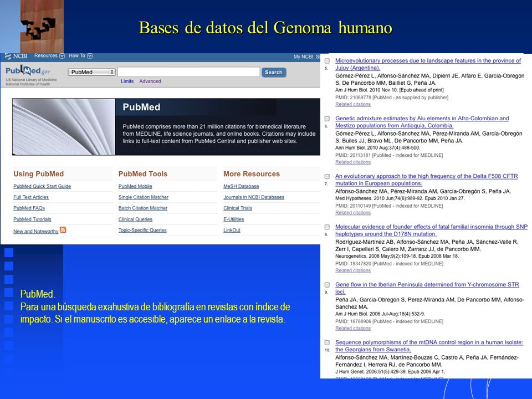The width and height of the screenshot is (532, 399).
Task: Select text Am J Hum Biol. 2010 Nov 10
Action: click(x=366, y=90)
